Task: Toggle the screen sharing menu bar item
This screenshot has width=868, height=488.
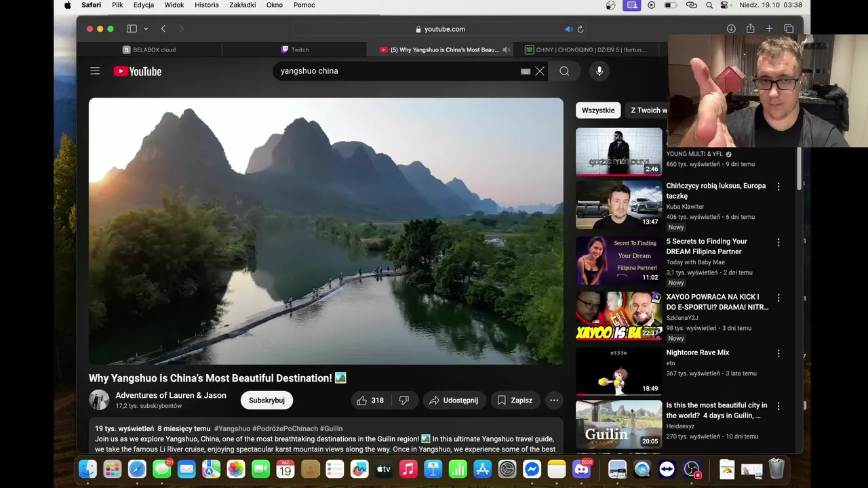Action: click(x=632, y=5)
